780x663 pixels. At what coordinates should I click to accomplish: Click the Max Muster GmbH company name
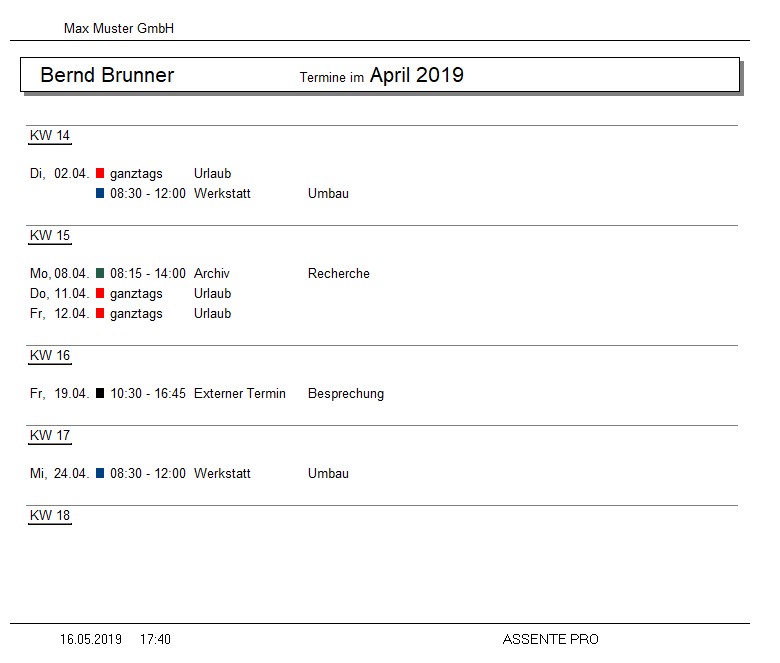point(119,29)
